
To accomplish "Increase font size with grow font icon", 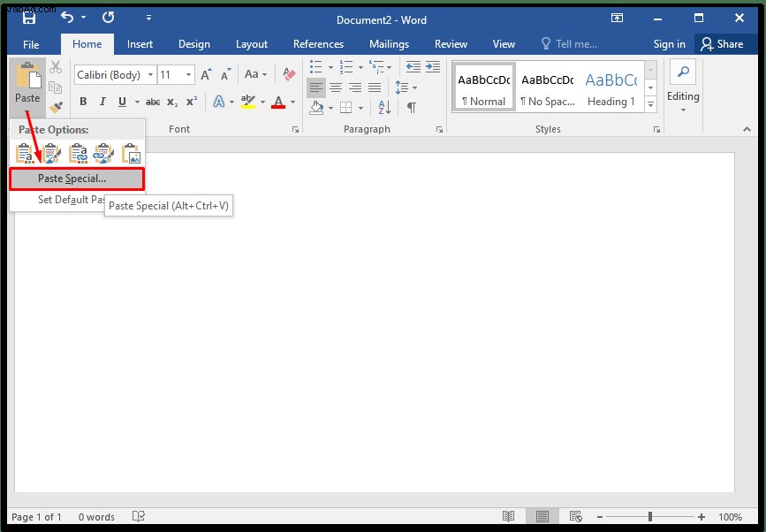I will 206,75.
